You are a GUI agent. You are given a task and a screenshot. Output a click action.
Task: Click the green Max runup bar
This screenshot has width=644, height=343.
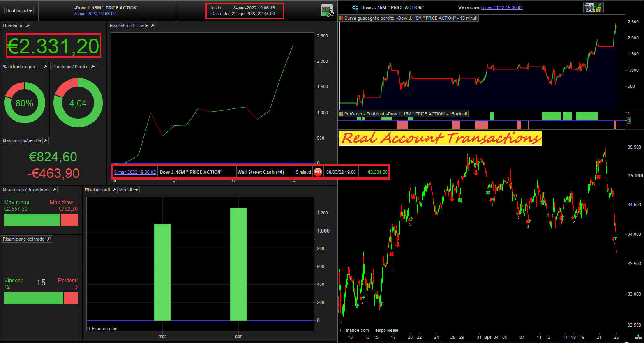pyautogui.click(x=32, y=220)
